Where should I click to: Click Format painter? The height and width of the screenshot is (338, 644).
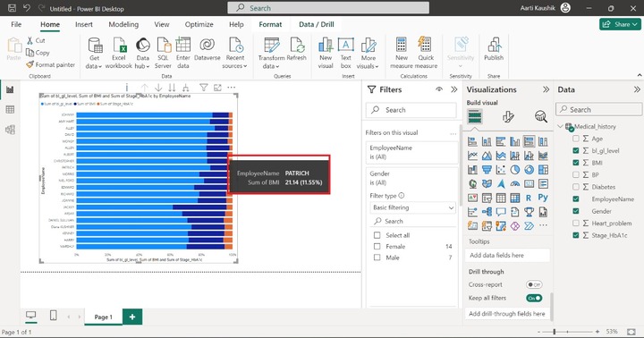[x=50, y=65]
